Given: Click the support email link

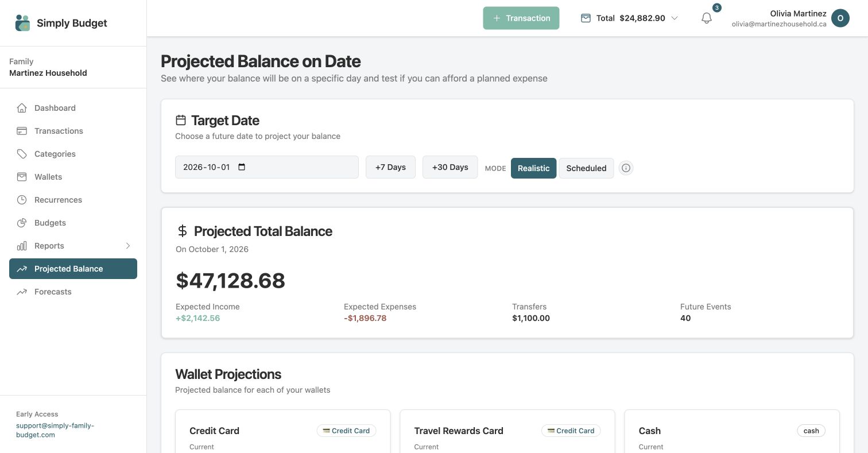Looking at the screenshot, I should 55,430.
